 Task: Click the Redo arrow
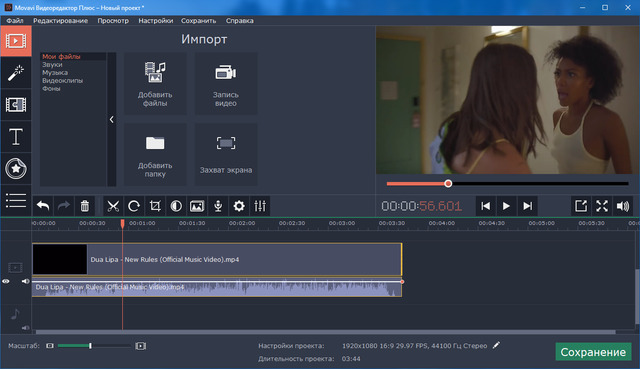(x=64, y=206)
